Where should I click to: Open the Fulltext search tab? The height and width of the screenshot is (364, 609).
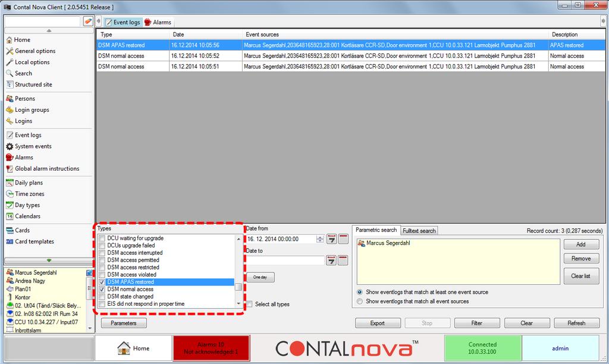click(419, 231)
